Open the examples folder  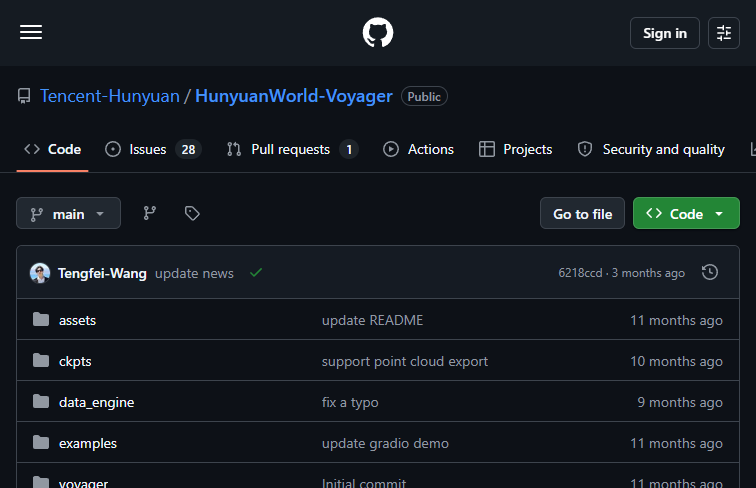tap(88, 444)
